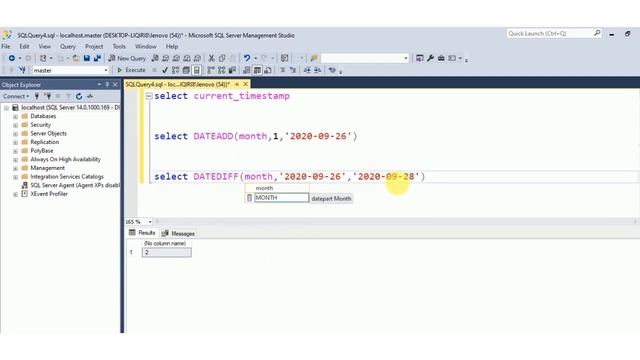
Task: Open the 165 % zoom dropdown
Action: point(150,222)
